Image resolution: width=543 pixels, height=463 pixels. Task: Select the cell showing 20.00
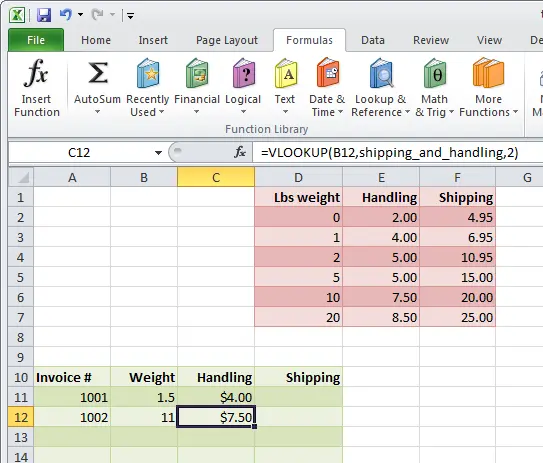click(457, 297)
